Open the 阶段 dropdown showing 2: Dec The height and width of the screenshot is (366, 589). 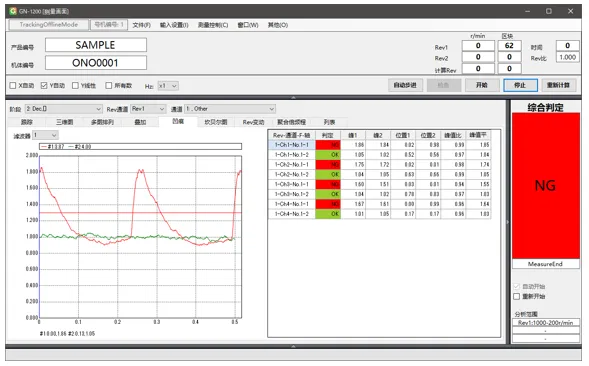(x=63, y=109)
